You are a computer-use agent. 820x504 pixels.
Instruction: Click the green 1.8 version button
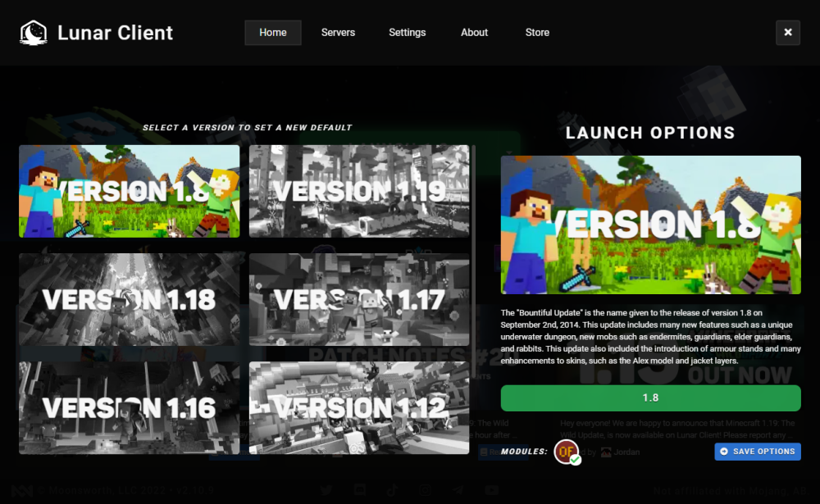click(x=650, y=397)
